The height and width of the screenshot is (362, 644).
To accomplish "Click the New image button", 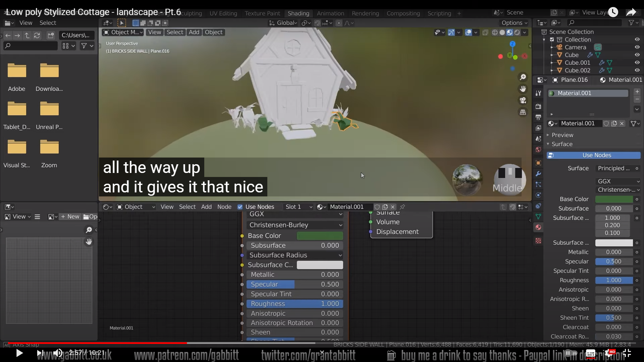I will click(x=70, y=217).
